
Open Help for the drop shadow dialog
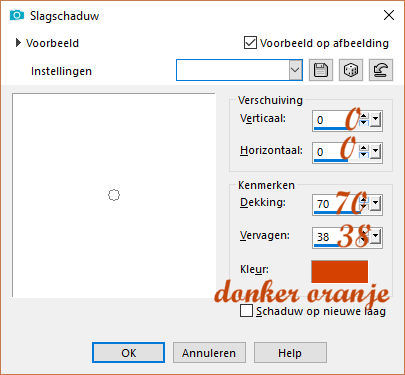pyautogui.click(x=290, y=353)
